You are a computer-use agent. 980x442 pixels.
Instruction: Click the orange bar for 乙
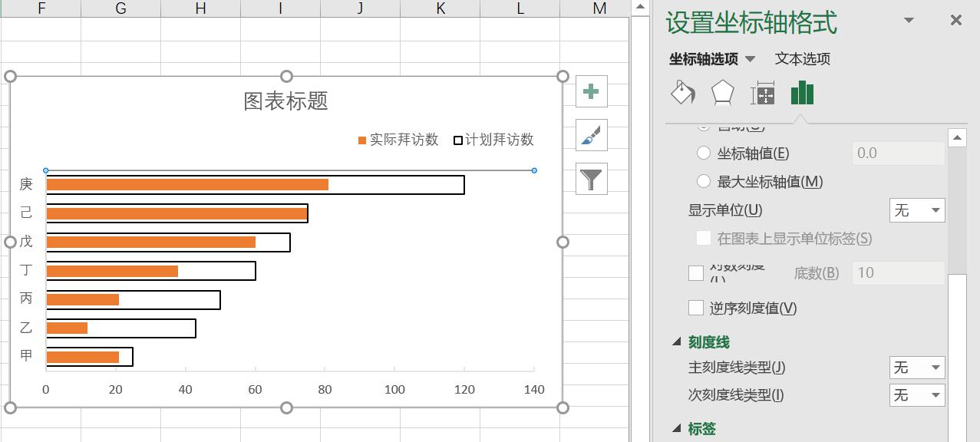[67, 328]
